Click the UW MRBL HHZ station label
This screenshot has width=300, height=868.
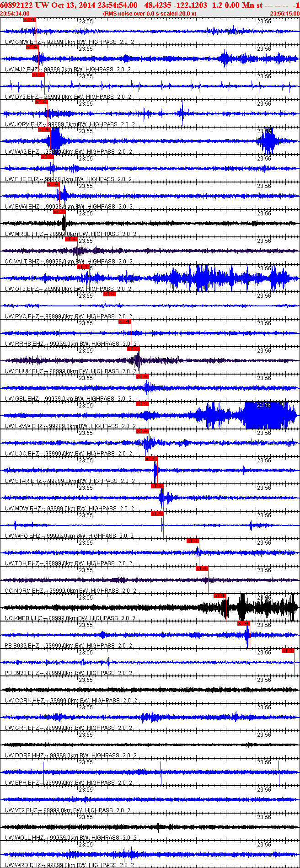pos(24,234)
